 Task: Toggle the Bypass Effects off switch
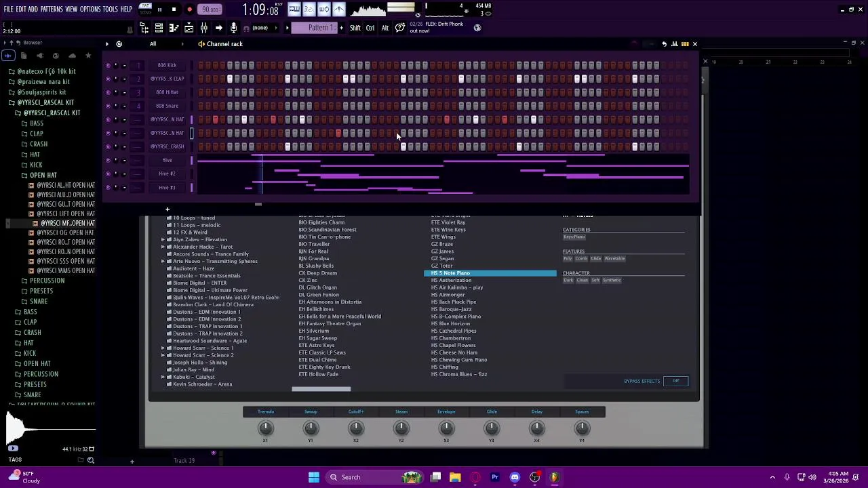pyautogui.click(x=676, y=381)
